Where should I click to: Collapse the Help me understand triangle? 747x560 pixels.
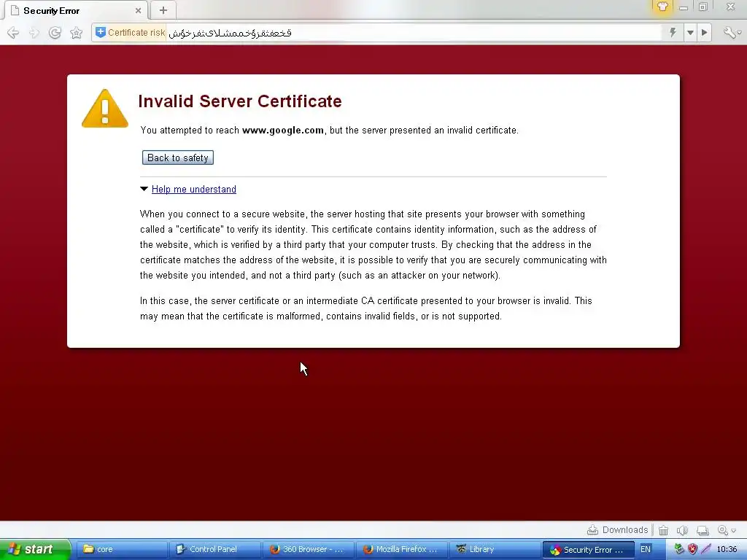144,189
